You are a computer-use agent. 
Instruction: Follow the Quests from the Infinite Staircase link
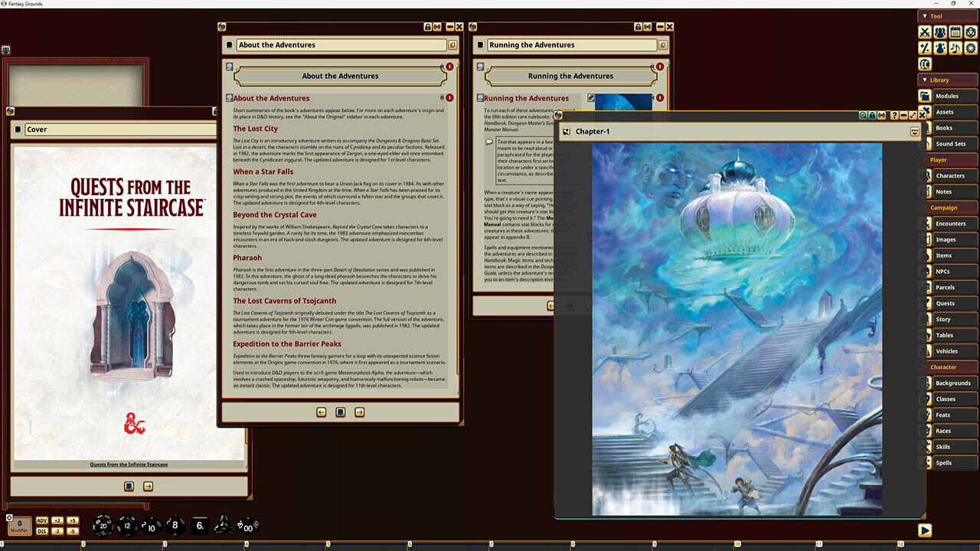point(127,465)
